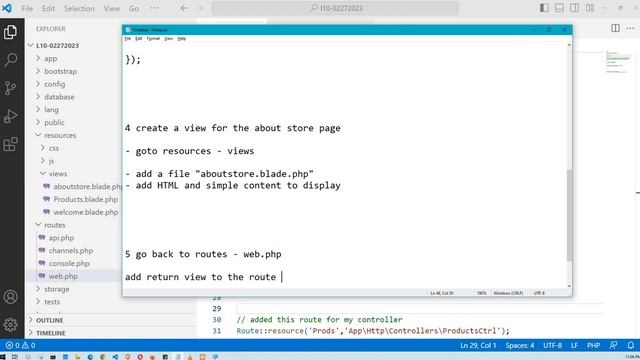
Task: Toggle the bottom panel layout icon
Action: click(559, 8)
